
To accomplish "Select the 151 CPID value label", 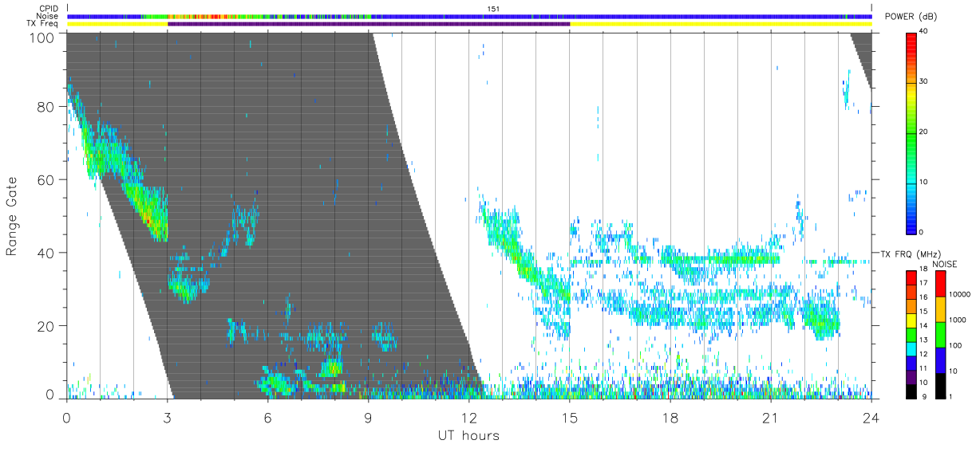I will point(492,9).
